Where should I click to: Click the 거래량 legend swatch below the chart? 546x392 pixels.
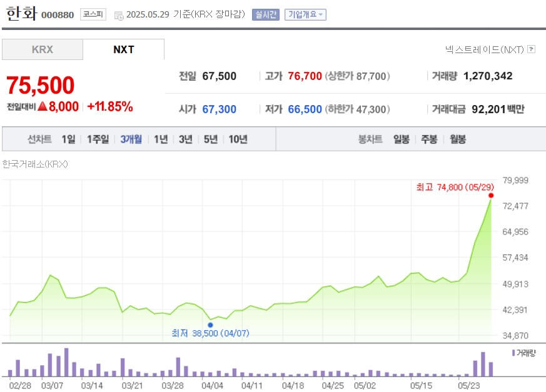[513, 353]
